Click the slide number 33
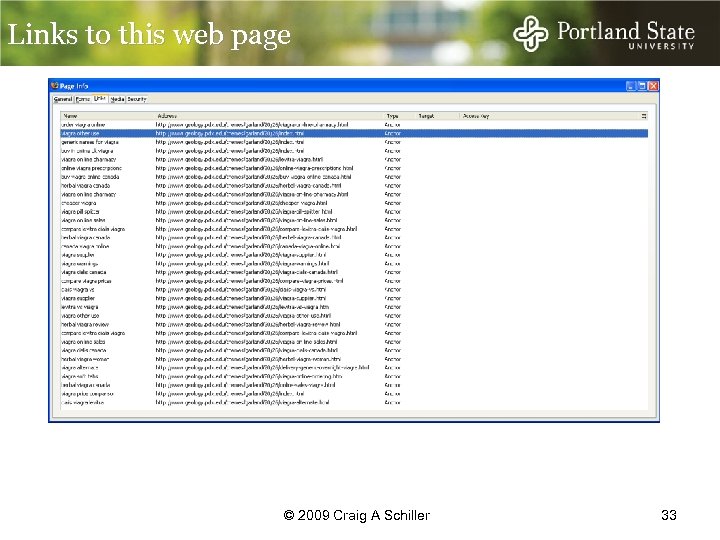Screen dimensions: 720x540 pos(669,515)
